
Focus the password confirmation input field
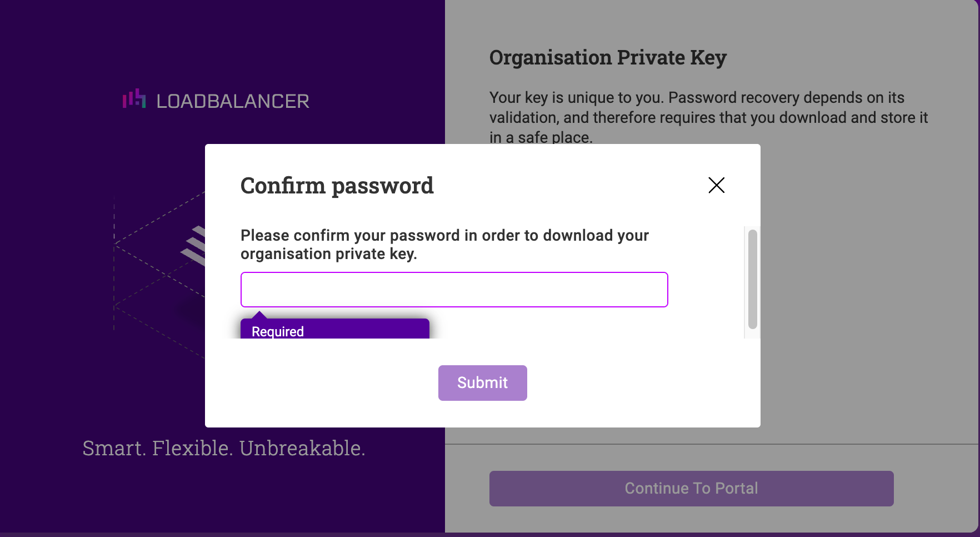click(454, 290)
